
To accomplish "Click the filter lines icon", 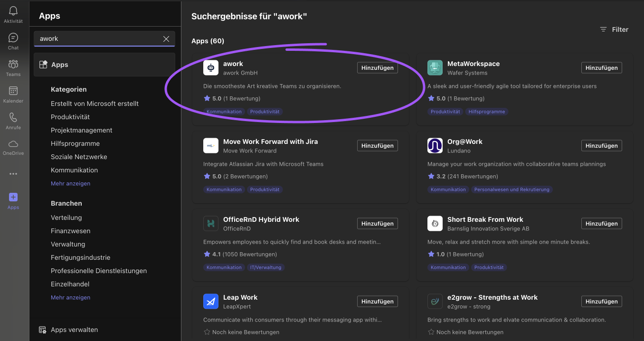I will pyautogui.click(x=604, y=29).
